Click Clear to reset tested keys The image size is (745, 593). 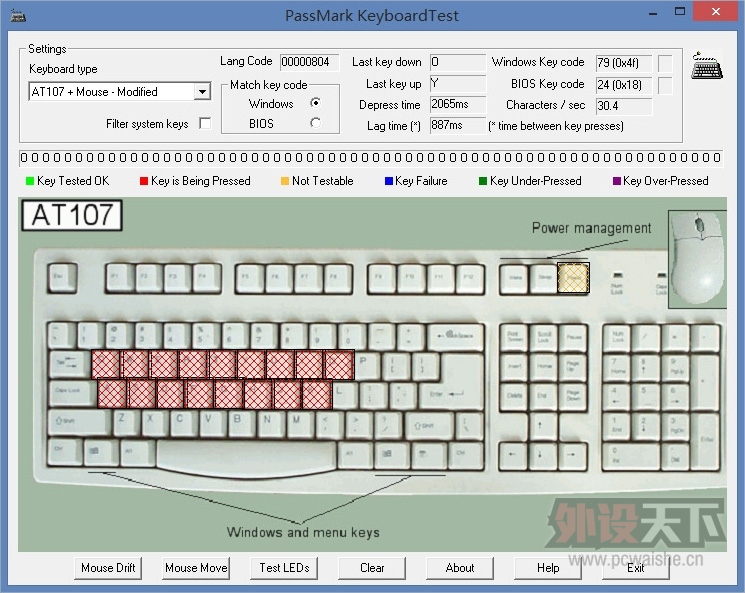pos(372,568)
